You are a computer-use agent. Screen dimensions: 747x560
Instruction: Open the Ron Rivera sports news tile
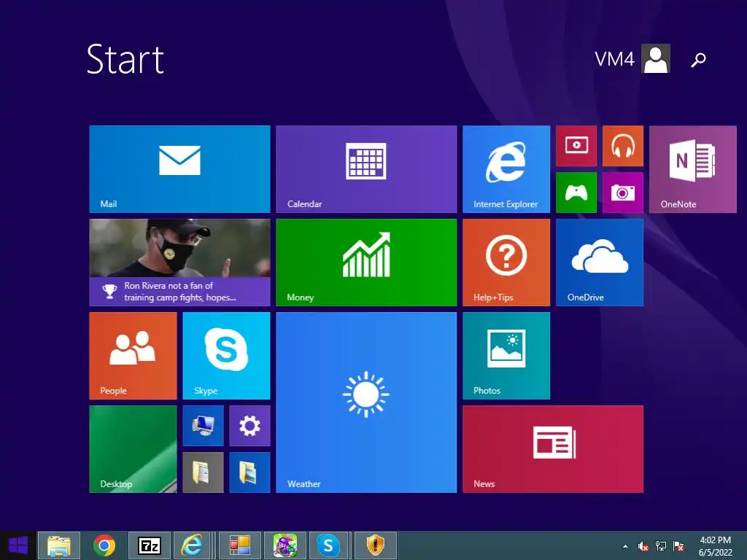coord(179,262)
